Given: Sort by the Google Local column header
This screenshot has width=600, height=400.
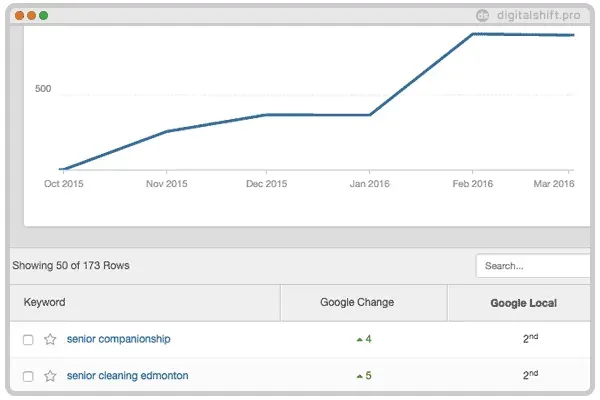Looking at the screenshot, I should pos(523,302).
